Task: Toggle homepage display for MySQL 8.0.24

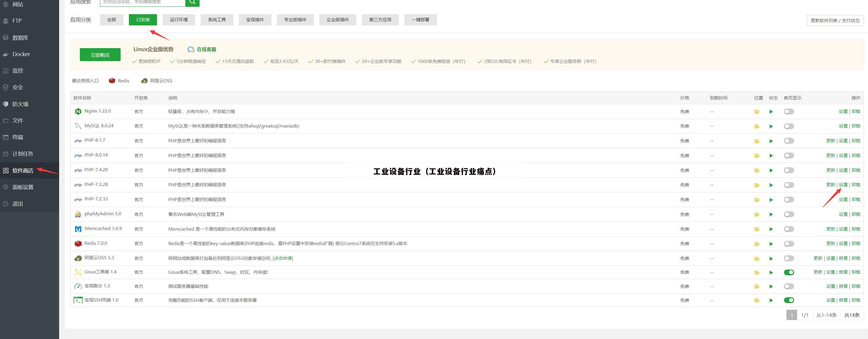Action: coord(789,126)
